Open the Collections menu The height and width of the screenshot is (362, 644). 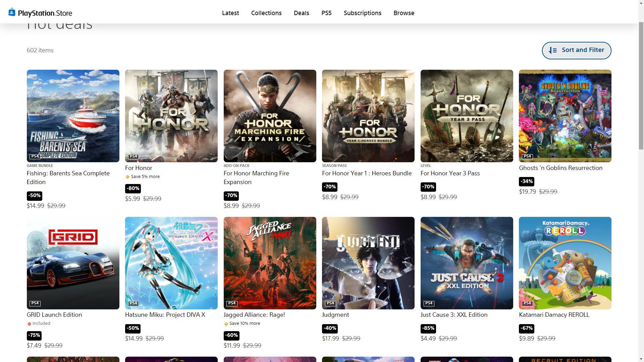(266, 13)
